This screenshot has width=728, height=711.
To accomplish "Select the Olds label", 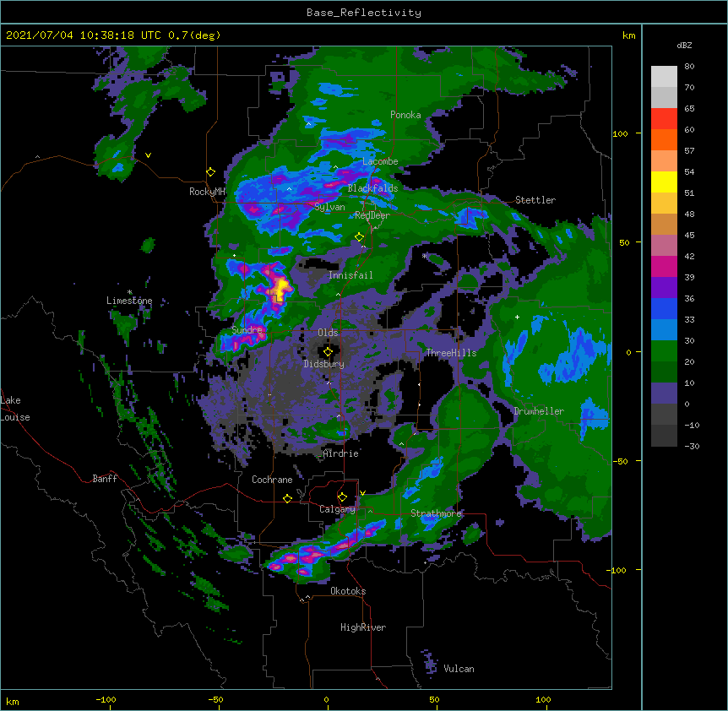I will tap(328, 333).
